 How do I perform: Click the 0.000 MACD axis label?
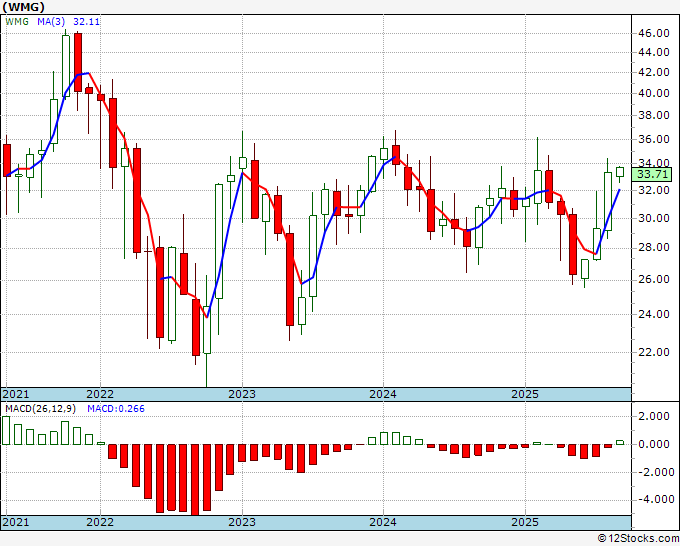click(654, 444)
